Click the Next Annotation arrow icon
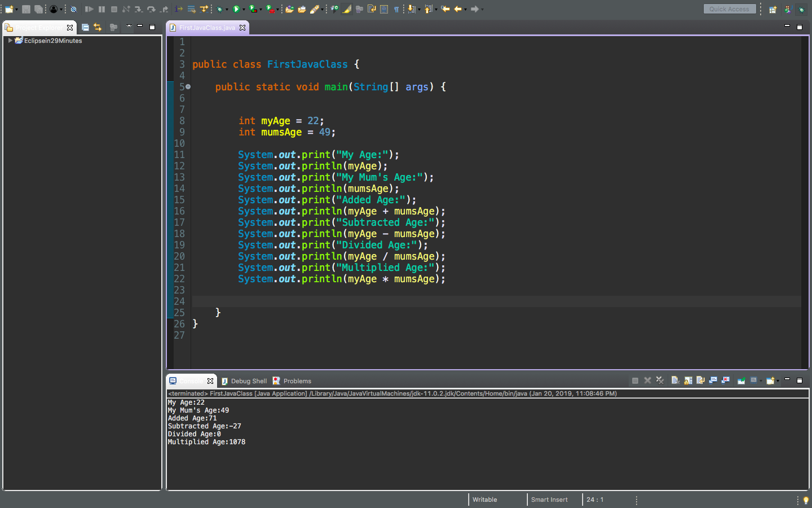The image size is (812, 508). (x=411, y=9)
